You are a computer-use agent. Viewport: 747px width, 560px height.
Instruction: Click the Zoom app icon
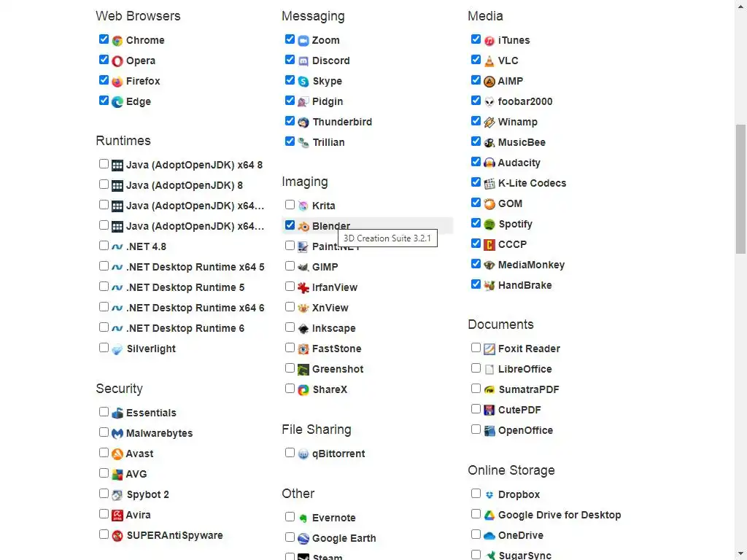click(x=303, y=41)
